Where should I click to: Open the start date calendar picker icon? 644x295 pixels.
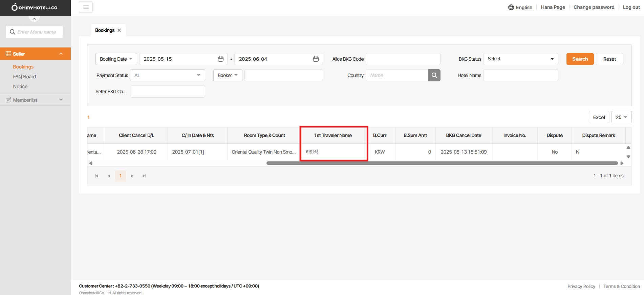click(221, 59)
